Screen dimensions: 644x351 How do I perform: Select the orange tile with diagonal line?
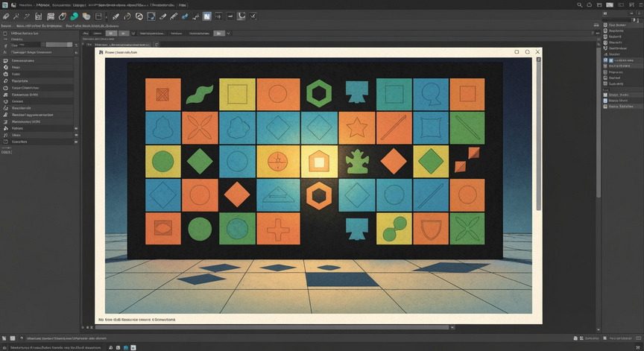click(394, 127)
